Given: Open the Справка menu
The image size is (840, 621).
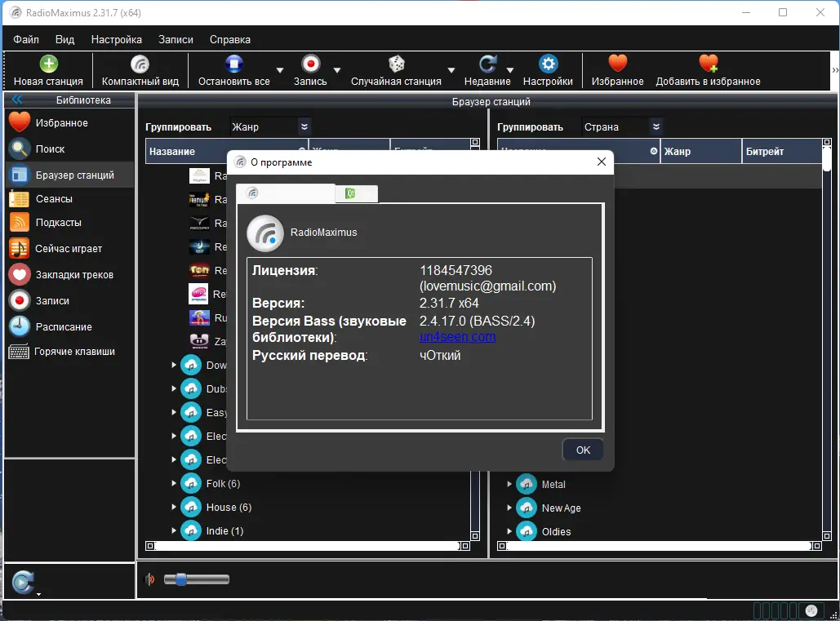Looking at the screenshot, I should pos(229,39).
